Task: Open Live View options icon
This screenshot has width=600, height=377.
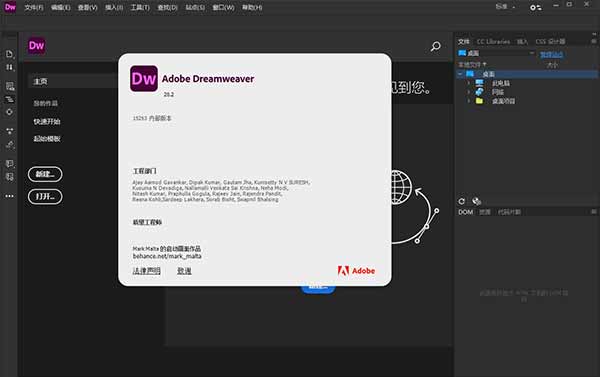Action: [10, 86]
